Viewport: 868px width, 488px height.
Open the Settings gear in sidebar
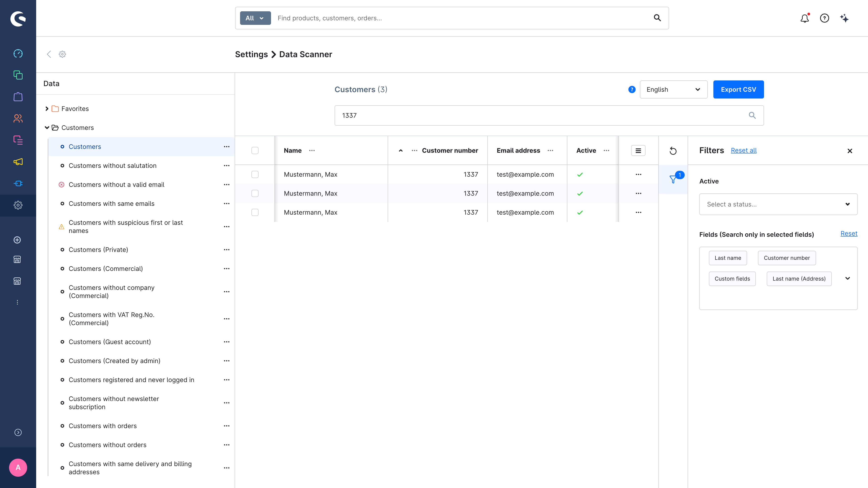(x=18, y=205)
